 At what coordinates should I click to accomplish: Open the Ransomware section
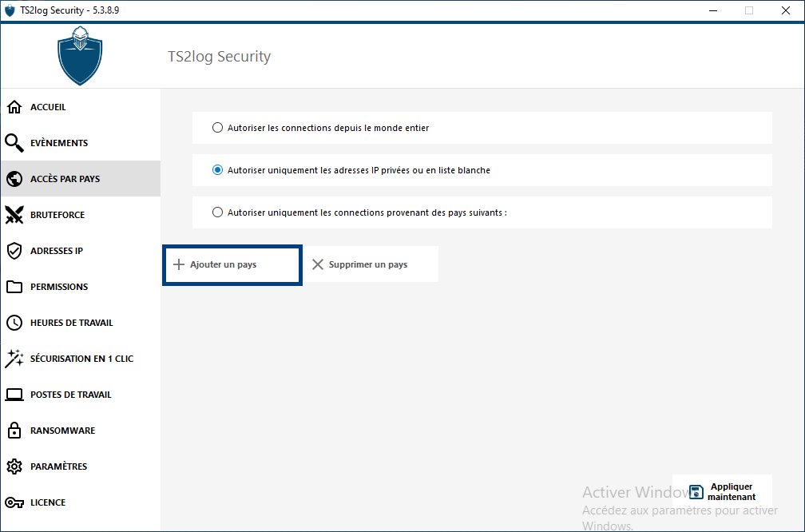pos(81,431)
